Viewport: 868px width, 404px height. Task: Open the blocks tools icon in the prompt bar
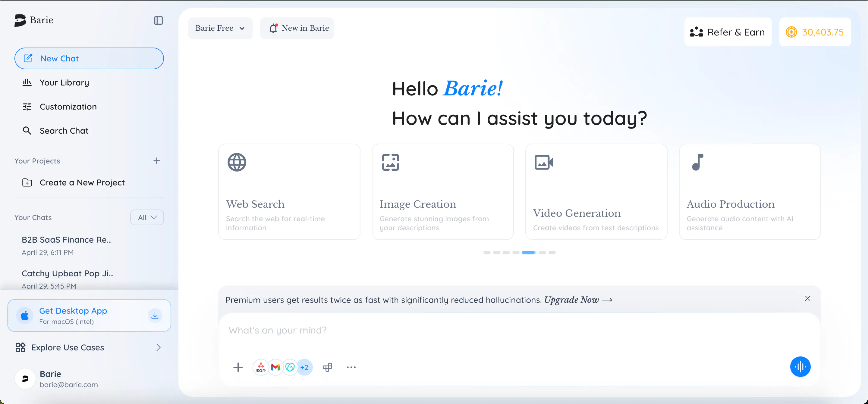coord(327,367)
